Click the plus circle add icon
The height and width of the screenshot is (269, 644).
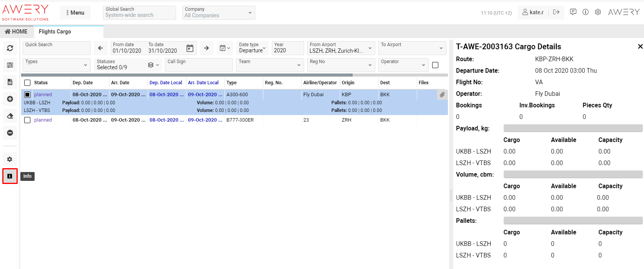coord(10,99)
